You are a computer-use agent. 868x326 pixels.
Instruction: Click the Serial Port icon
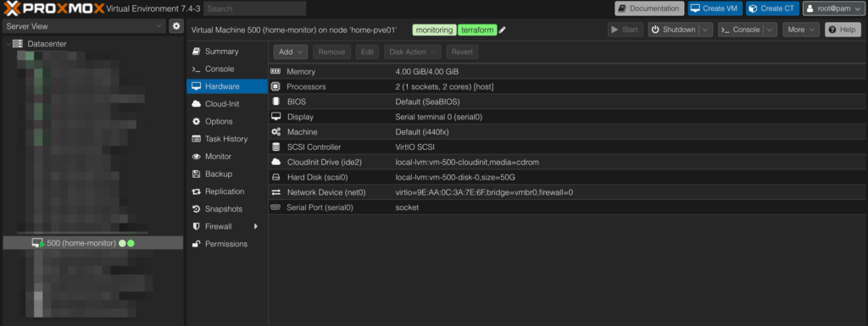[x=275, y=207]
